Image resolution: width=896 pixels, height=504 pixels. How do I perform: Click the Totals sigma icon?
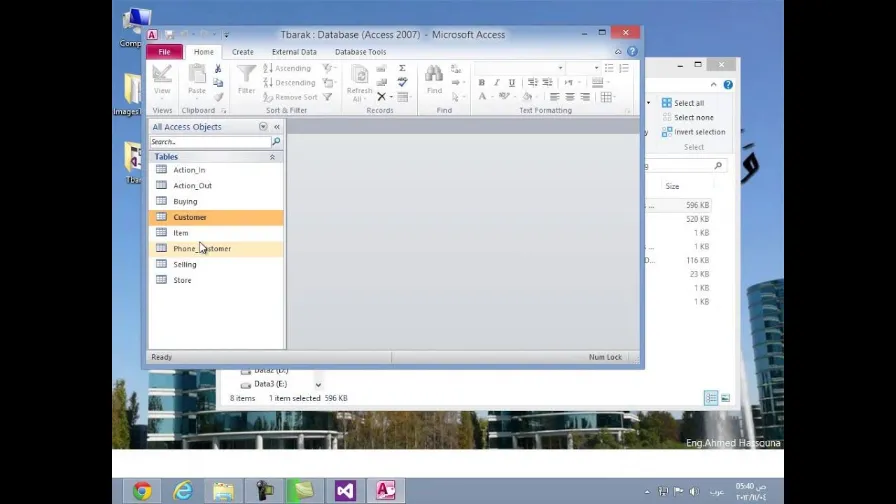(x=402, y=68)
